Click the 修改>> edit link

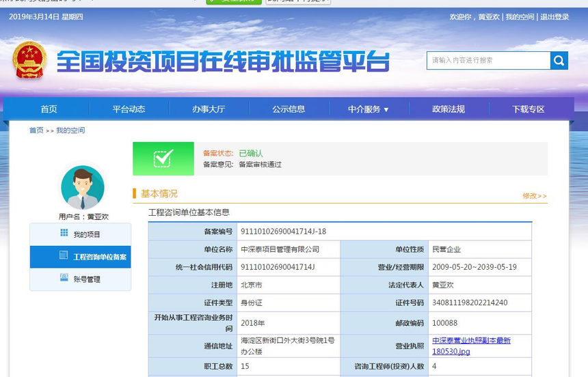pyautogui.click(x=535, y=196)
